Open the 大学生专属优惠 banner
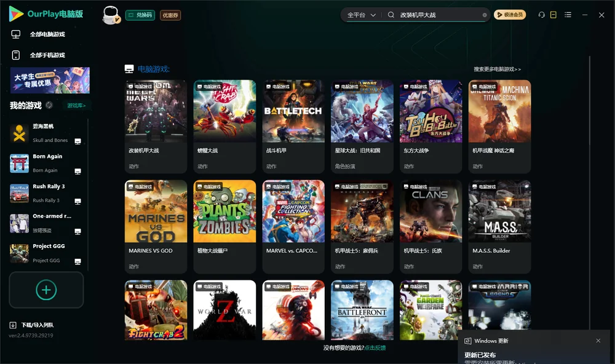The image size is (615, 364). coord(50,81)
